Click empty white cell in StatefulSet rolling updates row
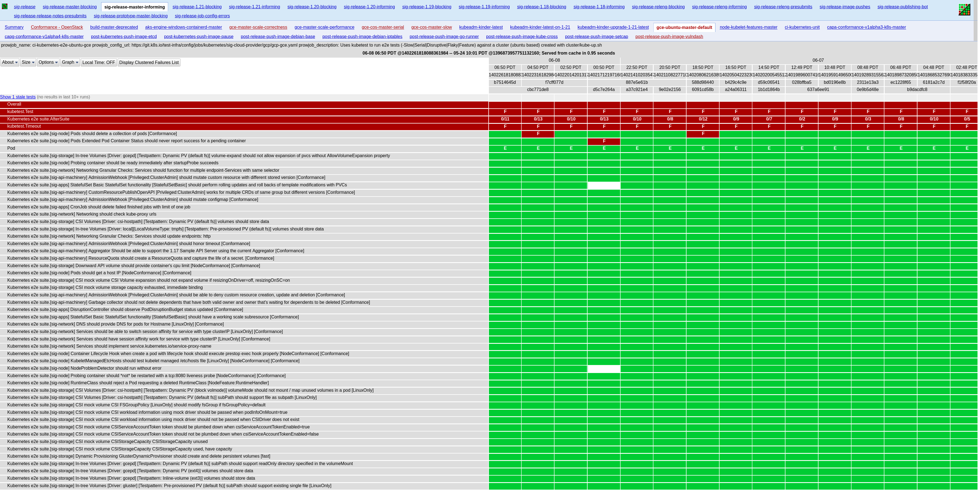The height and width of the screenshot is (491, 980). [604, 185]
